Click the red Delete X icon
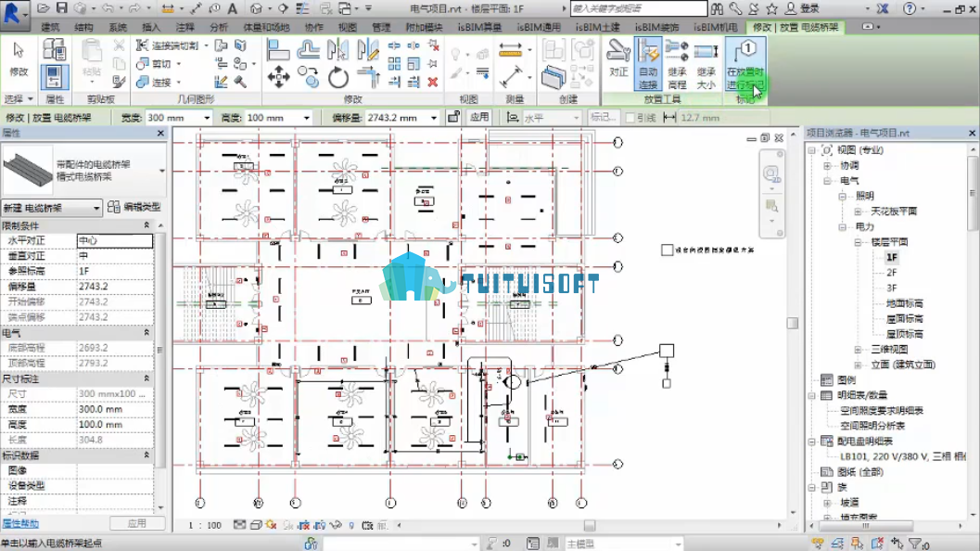980x551 pixels. tap(432, 82)
